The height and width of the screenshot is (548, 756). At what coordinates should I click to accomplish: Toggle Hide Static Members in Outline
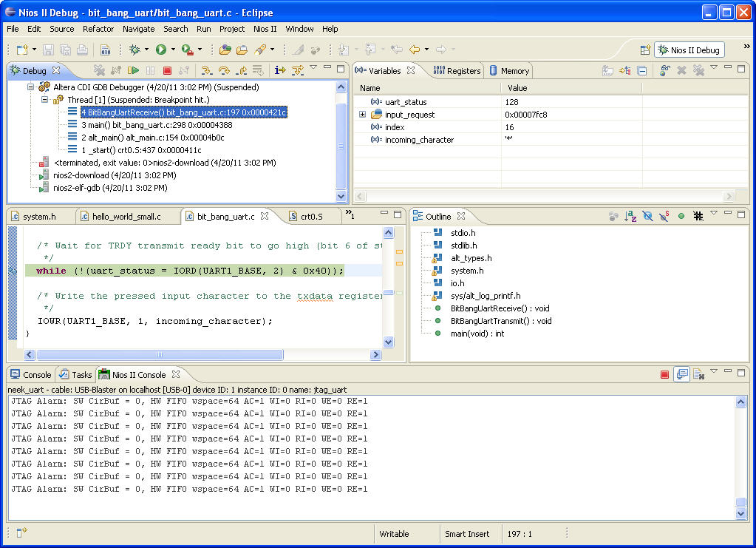tap(664, 217)
